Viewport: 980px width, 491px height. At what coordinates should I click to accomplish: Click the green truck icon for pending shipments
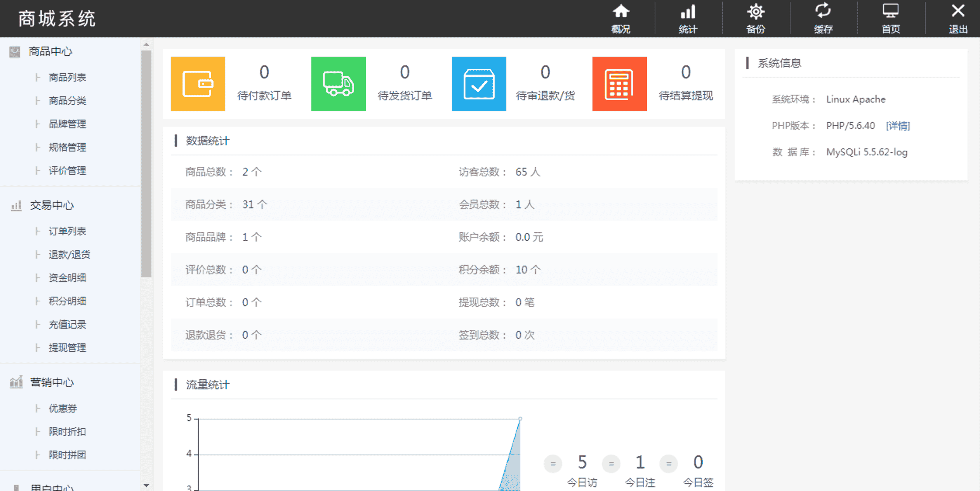click(338, 84)
